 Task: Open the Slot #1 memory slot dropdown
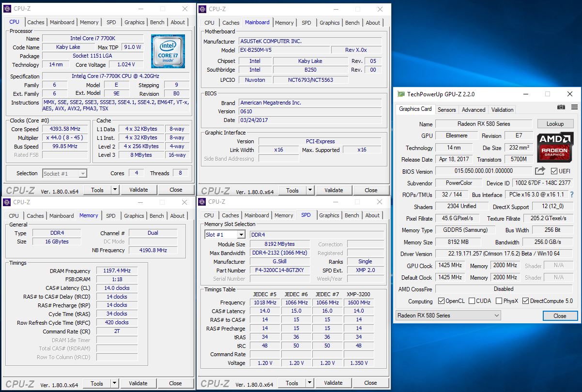coord(241,235)
